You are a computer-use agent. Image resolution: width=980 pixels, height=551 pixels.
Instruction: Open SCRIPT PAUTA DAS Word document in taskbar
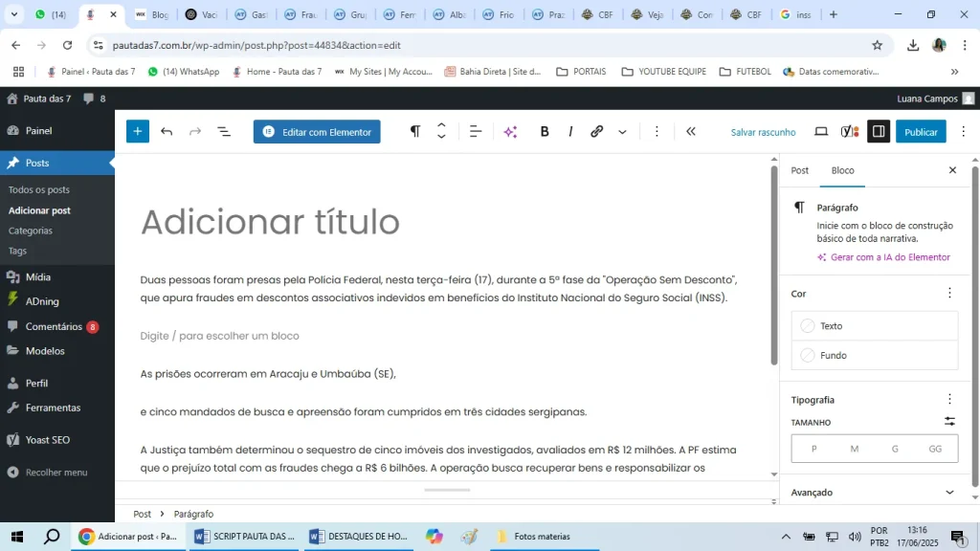[244, 537]
